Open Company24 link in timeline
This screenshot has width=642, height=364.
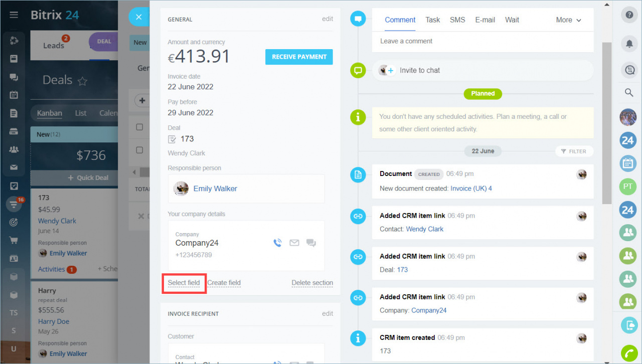pyautogui.click(x=429, y=310)
